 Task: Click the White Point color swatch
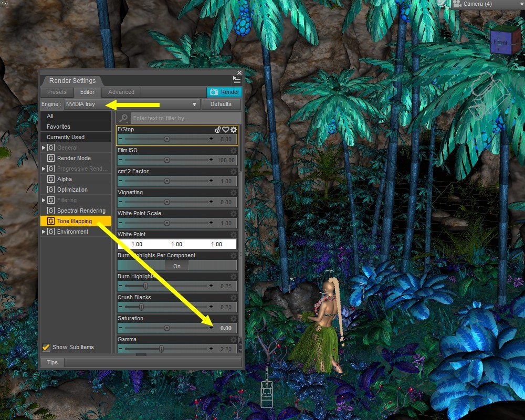click(x=177, y=244)
